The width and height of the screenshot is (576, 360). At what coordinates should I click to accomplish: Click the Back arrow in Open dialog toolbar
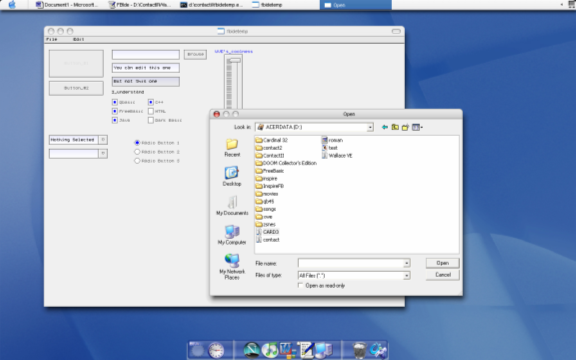[x=385, y=127]
